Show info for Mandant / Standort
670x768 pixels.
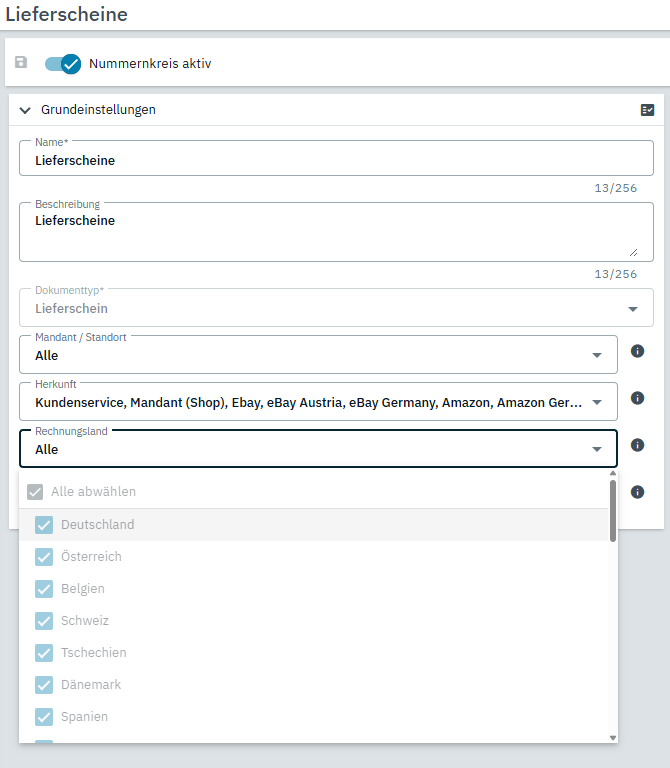(637, 351)
